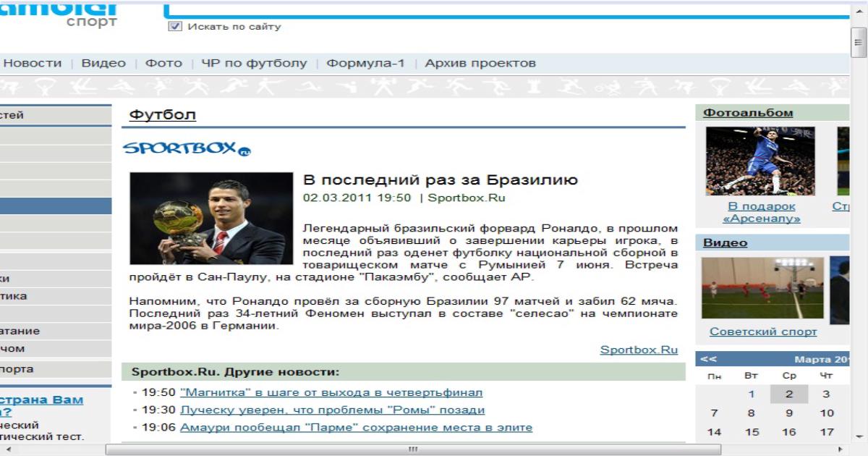
Task: Open "Архив проектов" in the navigation bar
Action: [480, 63]
